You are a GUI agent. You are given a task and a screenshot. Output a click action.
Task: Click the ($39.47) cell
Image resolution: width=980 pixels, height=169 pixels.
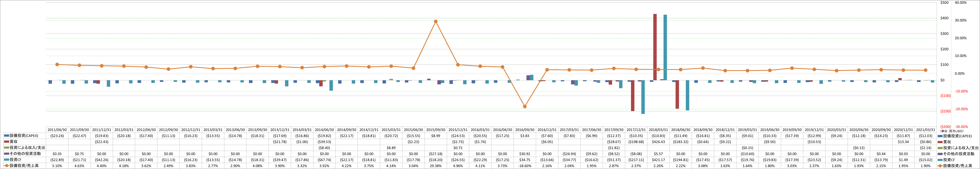[x=280, y=160]
